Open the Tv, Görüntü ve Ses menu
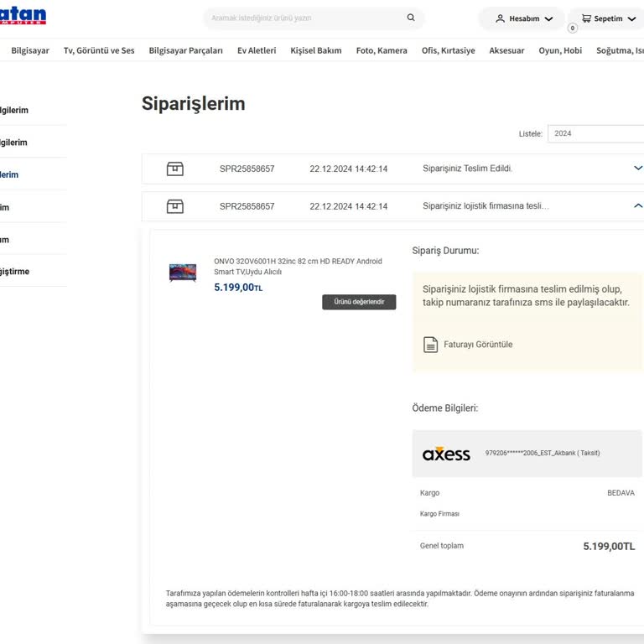This screenshot has width=644, height=644. [99, 50]
